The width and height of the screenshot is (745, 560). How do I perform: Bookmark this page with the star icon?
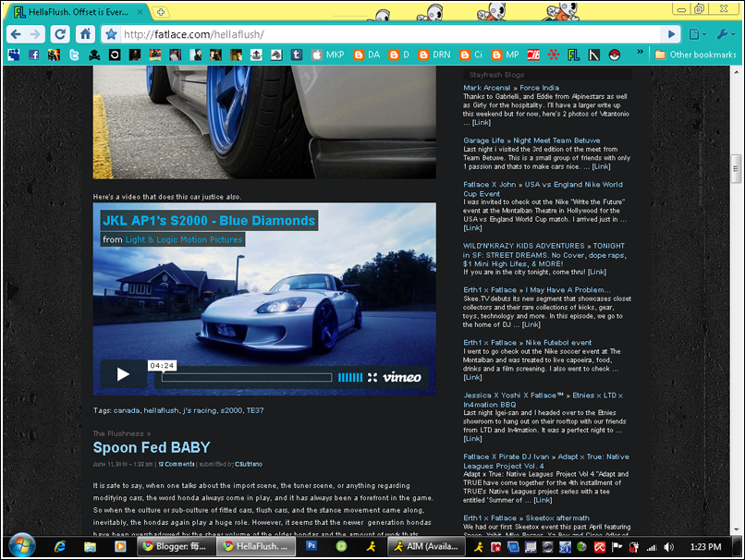[111, 34]
